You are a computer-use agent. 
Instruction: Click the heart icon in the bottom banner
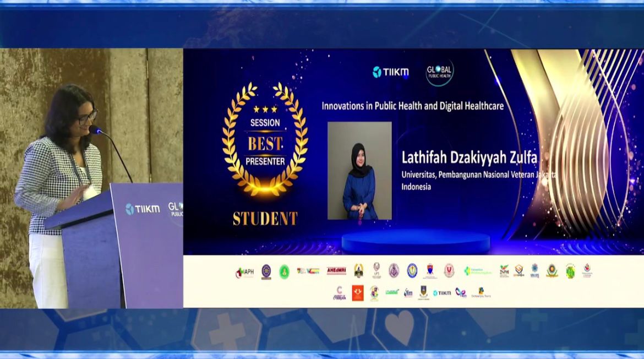(399, 326)
